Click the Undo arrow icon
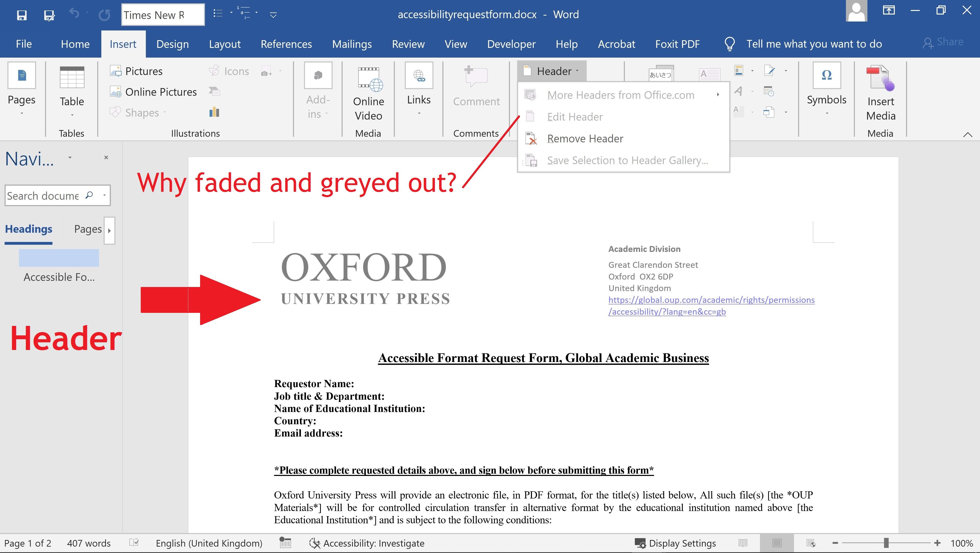This screenshot has height=553, width=980. click(74, 14)
